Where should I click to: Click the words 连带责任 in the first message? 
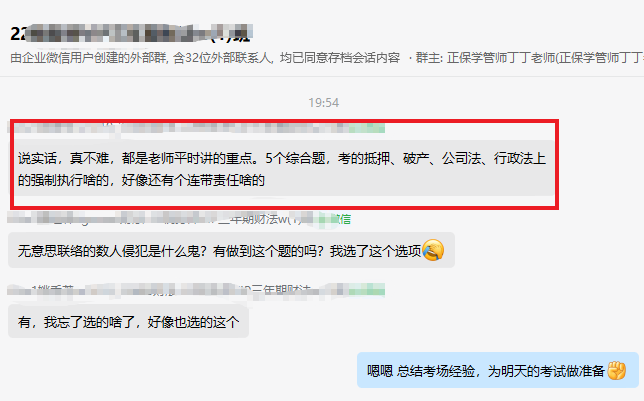pos(213,180)
